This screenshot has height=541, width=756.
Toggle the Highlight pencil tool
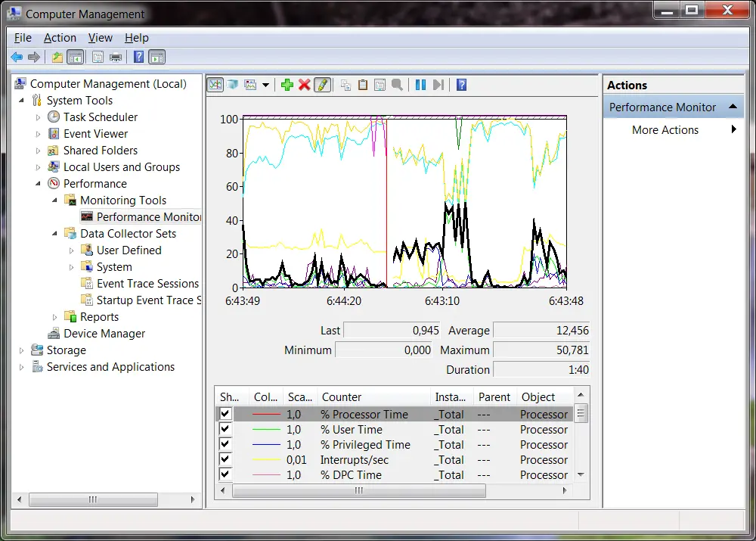tap(323, 85)
